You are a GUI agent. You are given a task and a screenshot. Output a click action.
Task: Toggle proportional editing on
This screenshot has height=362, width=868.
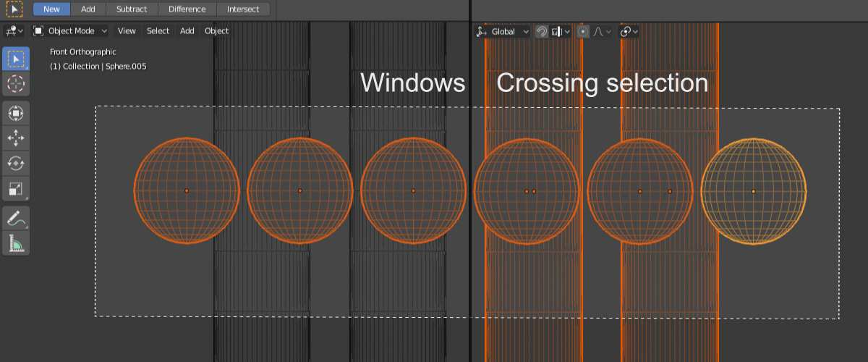click(x=584, y=32)
